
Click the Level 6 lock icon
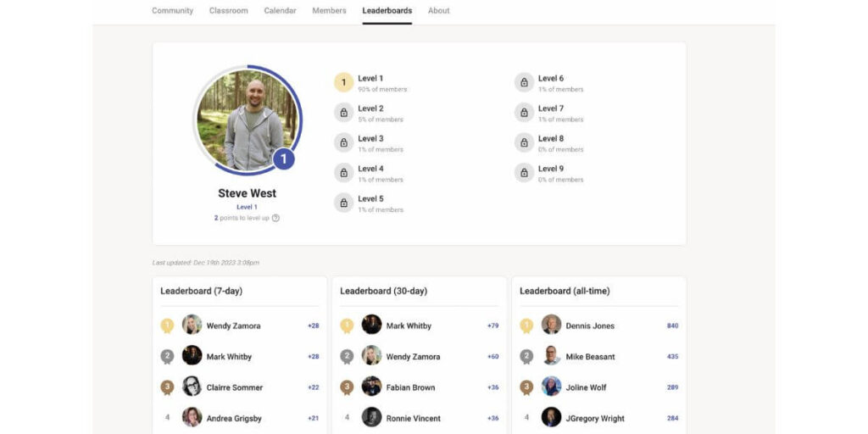[x=524, y=82]
